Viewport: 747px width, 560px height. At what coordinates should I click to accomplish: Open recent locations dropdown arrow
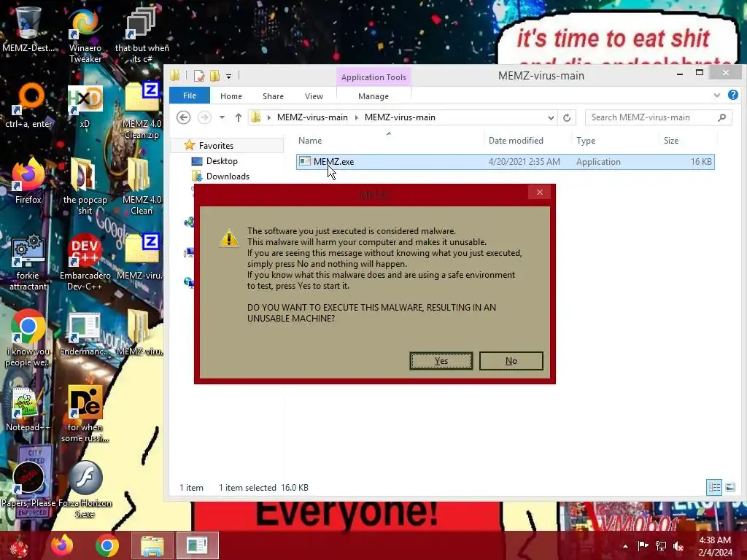pos(222,117)
